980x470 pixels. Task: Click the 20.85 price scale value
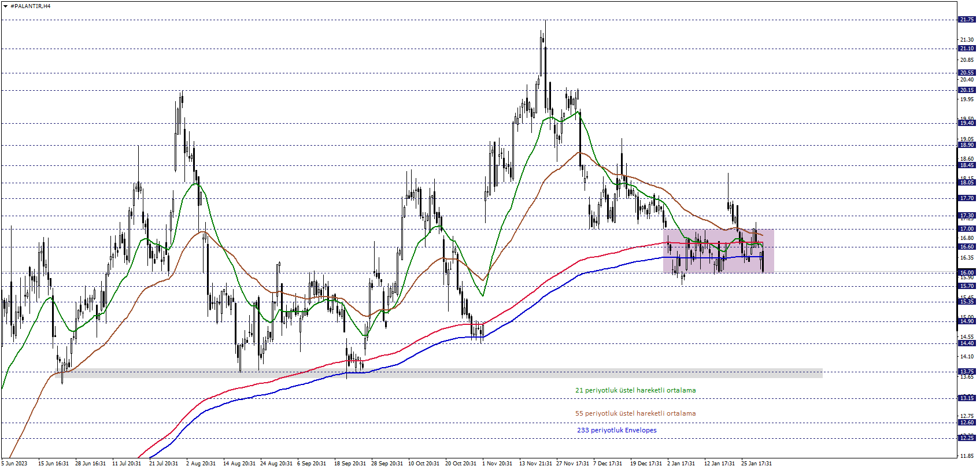(967, 60)
